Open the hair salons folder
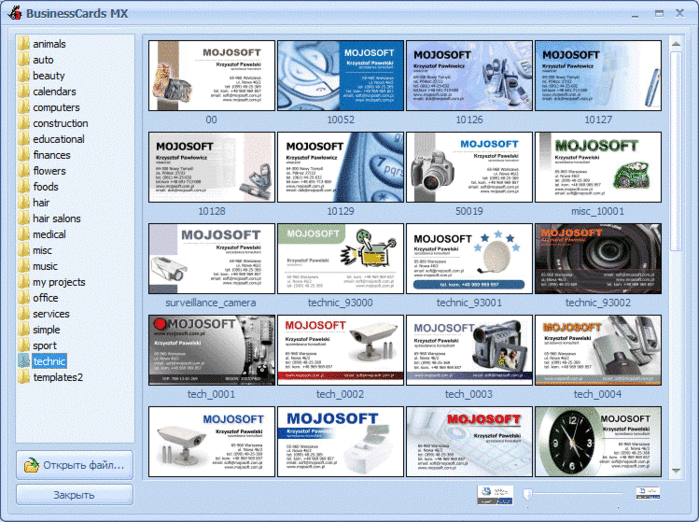 pyautogui.click(x=49, y=218)
